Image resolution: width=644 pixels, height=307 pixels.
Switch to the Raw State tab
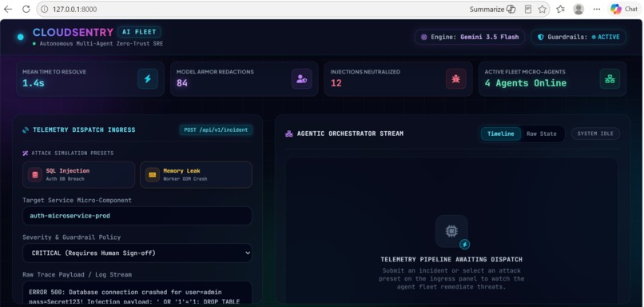pyautogui.click(x=541, y=134)
